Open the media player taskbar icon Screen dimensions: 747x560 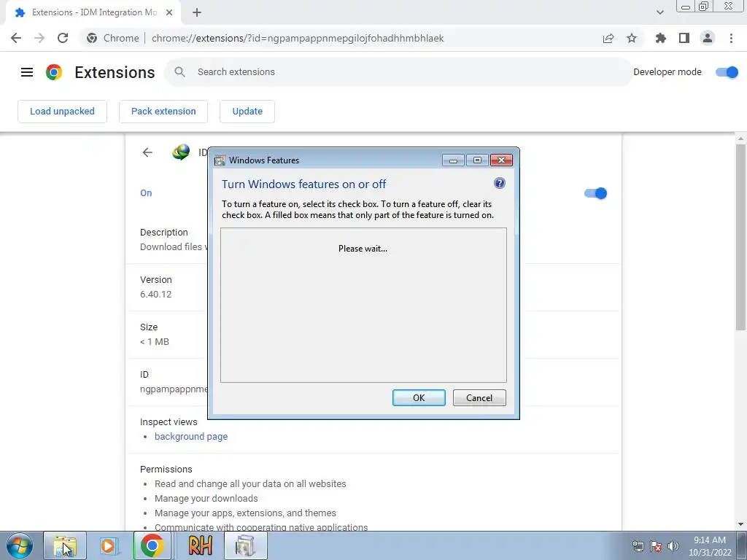[x=109, y=545]
